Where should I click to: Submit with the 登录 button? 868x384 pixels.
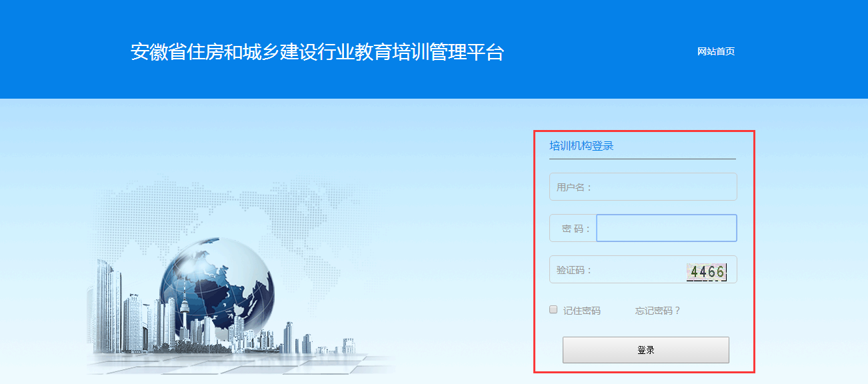646,350
